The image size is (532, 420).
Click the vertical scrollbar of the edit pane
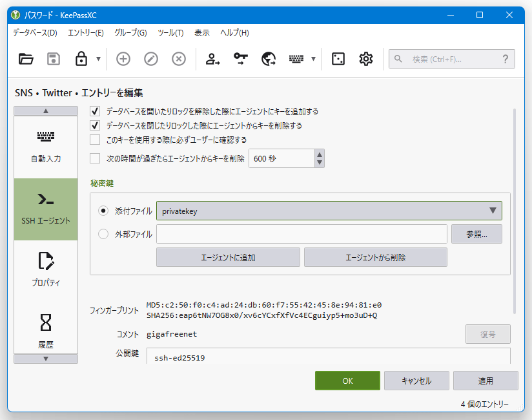(x=515, y=211)
